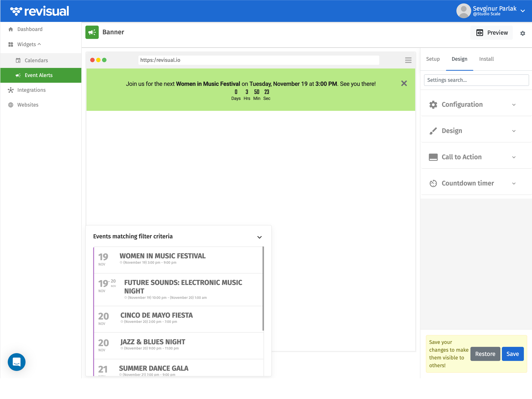Click the banner message text
The image size is (532, 399).
pyautogui.click(x=251, y=84)
